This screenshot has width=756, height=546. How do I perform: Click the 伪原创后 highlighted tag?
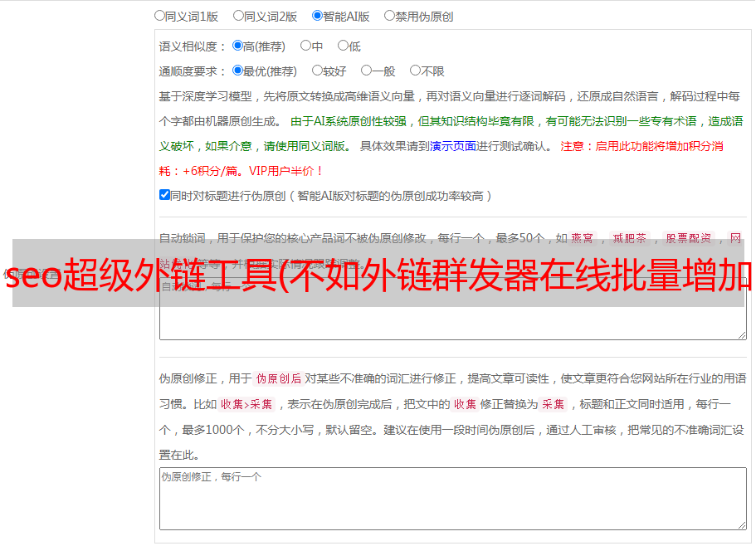pos(279,378)
